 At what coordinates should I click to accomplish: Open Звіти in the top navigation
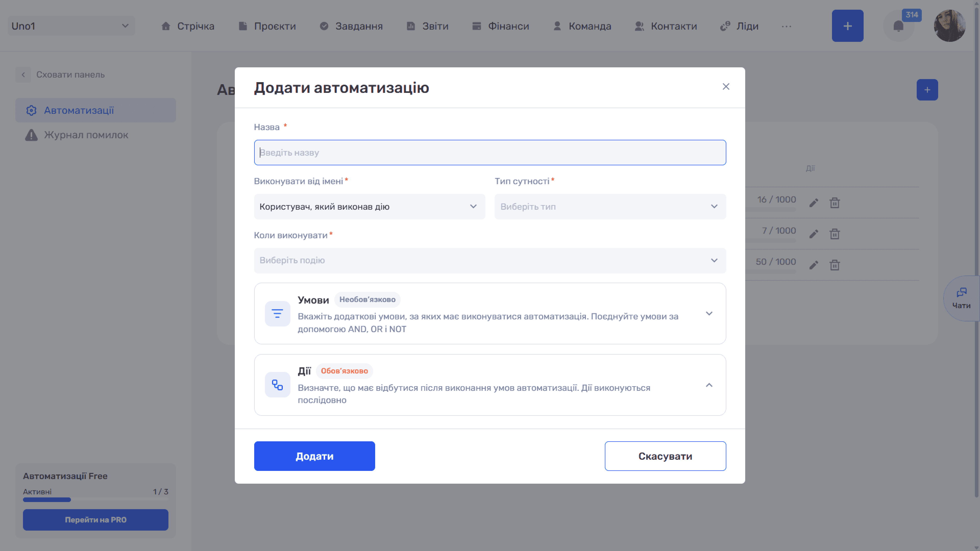(427, 26)
